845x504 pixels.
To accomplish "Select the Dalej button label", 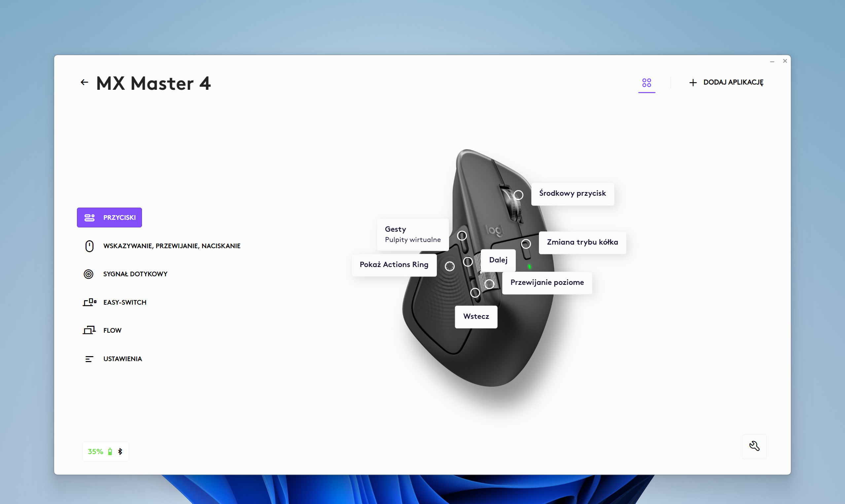I will coord(498,260).
